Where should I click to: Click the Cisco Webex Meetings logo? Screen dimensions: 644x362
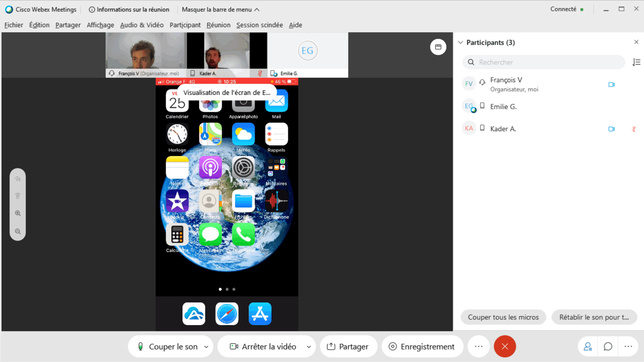point(9,10)
